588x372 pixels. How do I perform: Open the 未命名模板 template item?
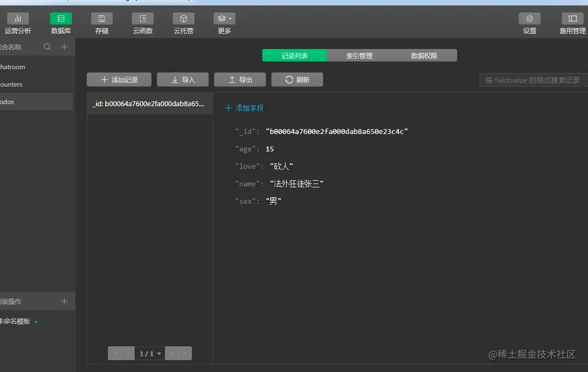15,321
